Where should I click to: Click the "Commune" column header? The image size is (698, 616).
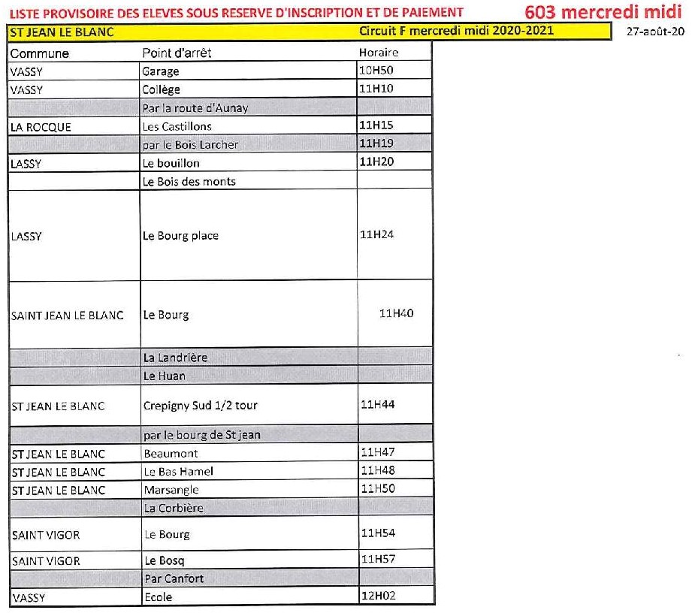click(x=39, y=53)
